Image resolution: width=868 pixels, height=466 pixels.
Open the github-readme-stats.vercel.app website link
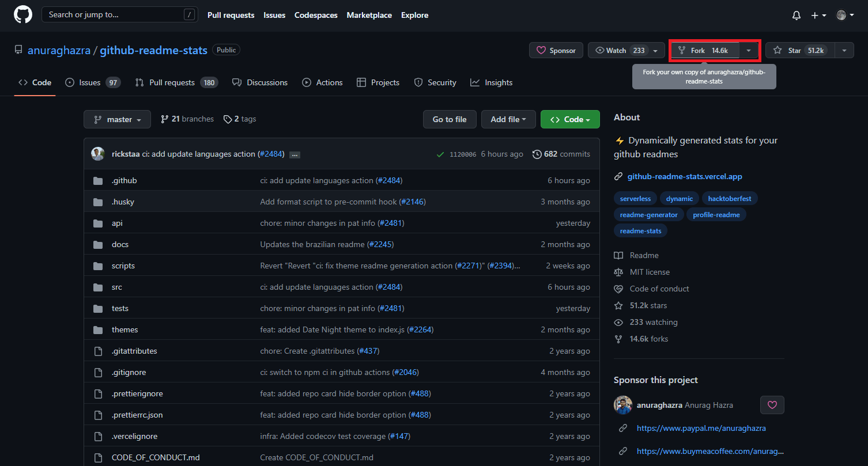(x=685, y=176)
